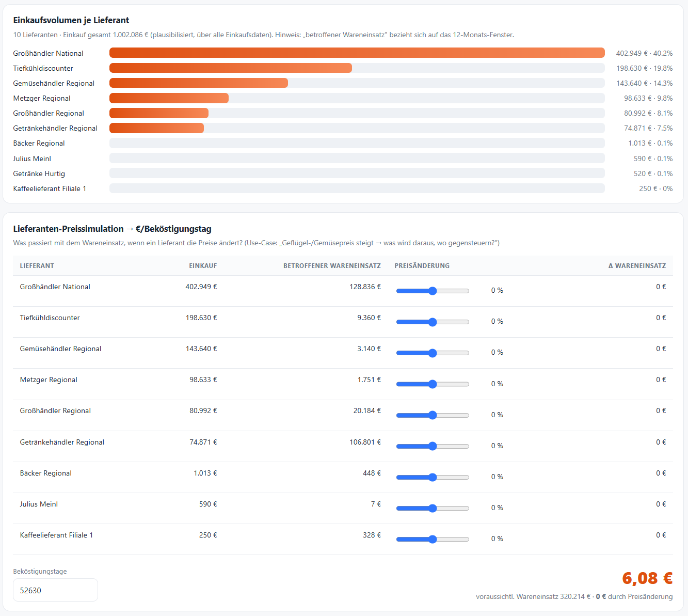Click the "10 Lieferanten · Einkauf gesamt" subtitle line
The image size is (688, 616).
263,35
